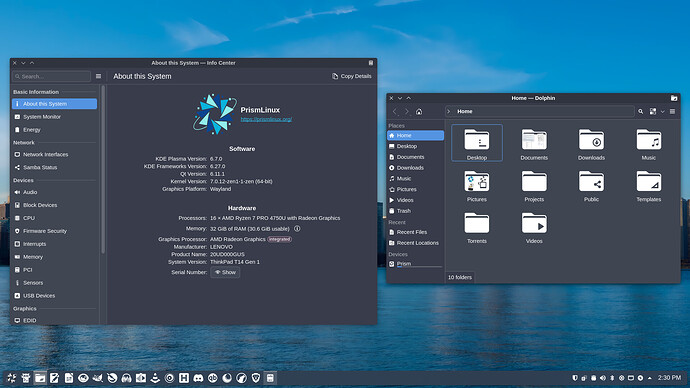Open Dolphin view mode dropdown arrow
The height and width of the screenshot is (388, 690).
pyautogui.click(x=662, y=112)
